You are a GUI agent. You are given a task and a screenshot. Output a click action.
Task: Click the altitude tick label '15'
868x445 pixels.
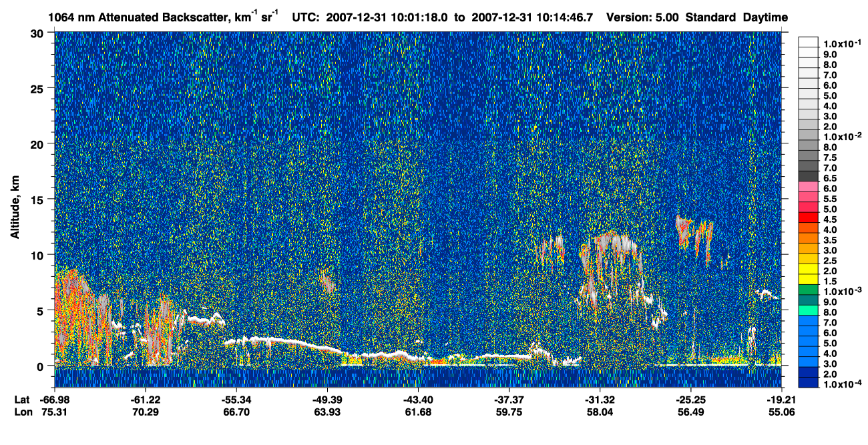click(x=39, y=199)
